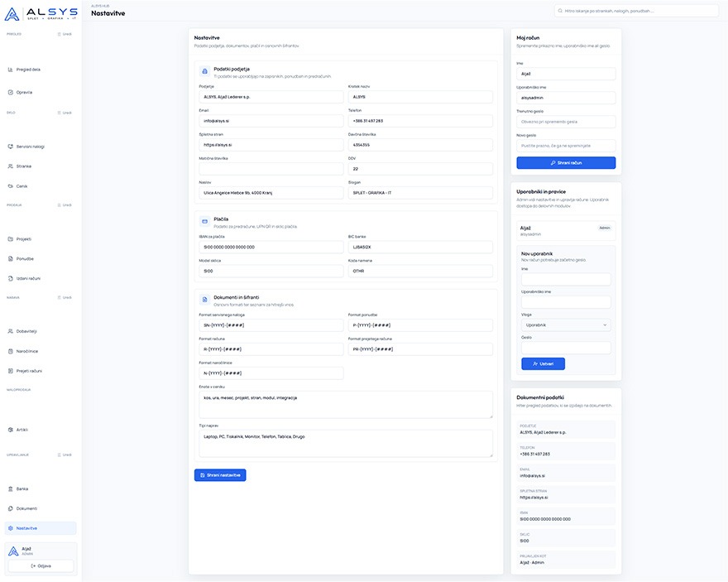Click the Geslo field under Nov uporabnik
The image size is (728, 582).
pos(566,348)
